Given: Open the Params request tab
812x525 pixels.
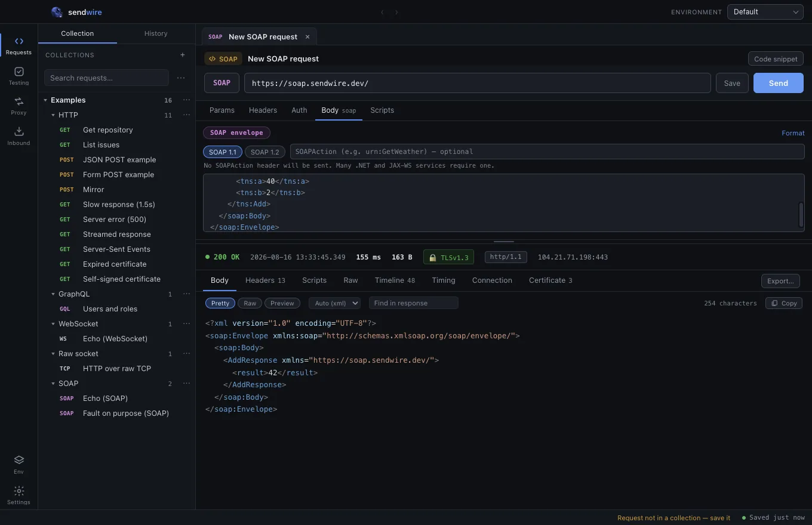Looking at the screenshot, I should [x=222, y=110].
